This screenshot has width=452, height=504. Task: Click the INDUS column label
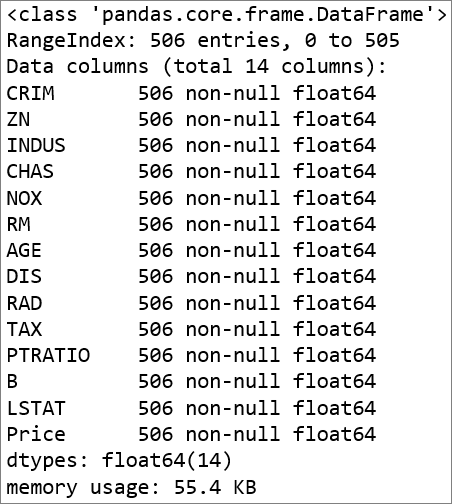(x=36, y=146)
